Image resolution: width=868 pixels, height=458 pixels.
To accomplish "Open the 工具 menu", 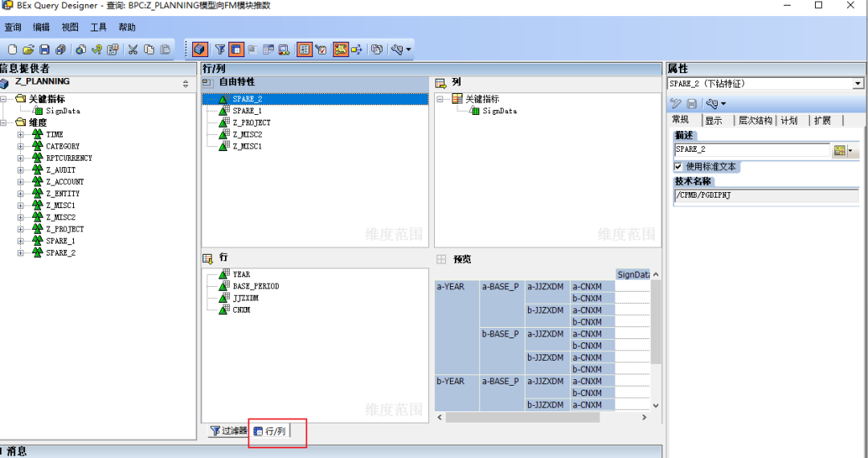I will 99,27.
